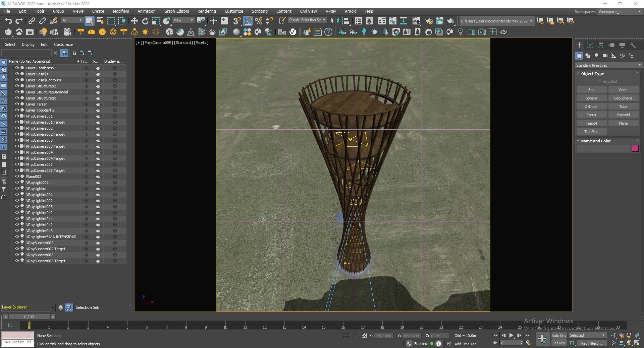Open the selection filter All dropdown
This screenshot has height=348, width=644.
72,20
